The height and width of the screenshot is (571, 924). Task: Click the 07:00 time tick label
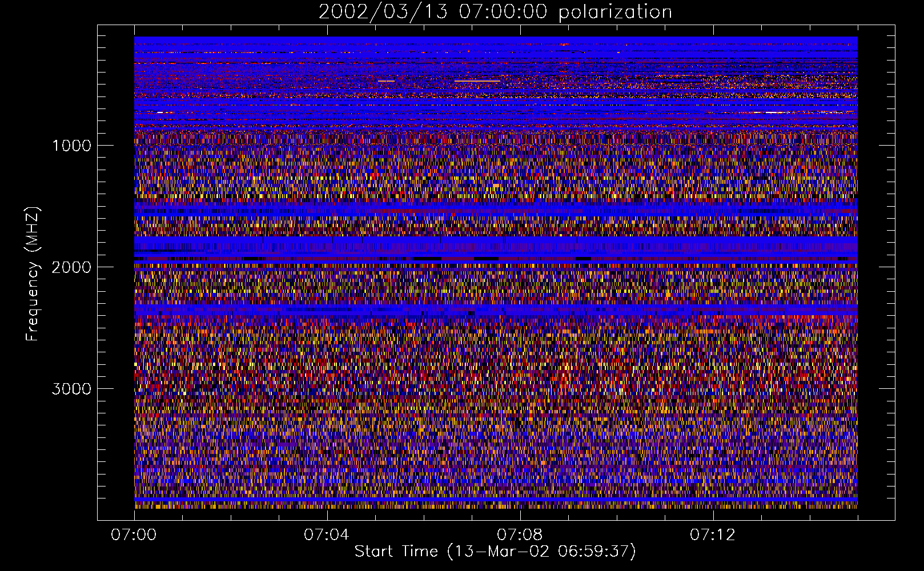[x=134, y=535]
